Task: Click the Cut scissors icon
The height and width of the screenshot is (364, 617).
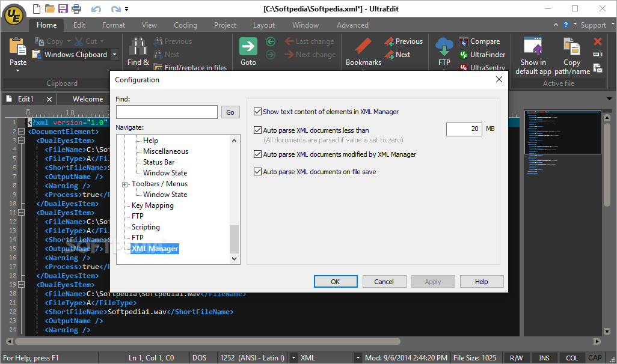Action: 79,41
